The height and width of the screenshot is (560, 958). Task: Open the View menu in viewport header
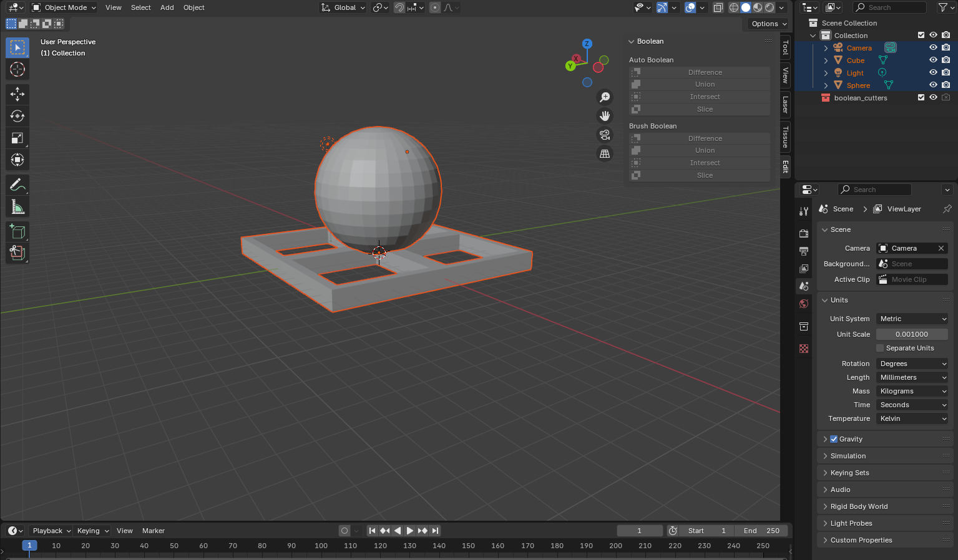[114, 7]
